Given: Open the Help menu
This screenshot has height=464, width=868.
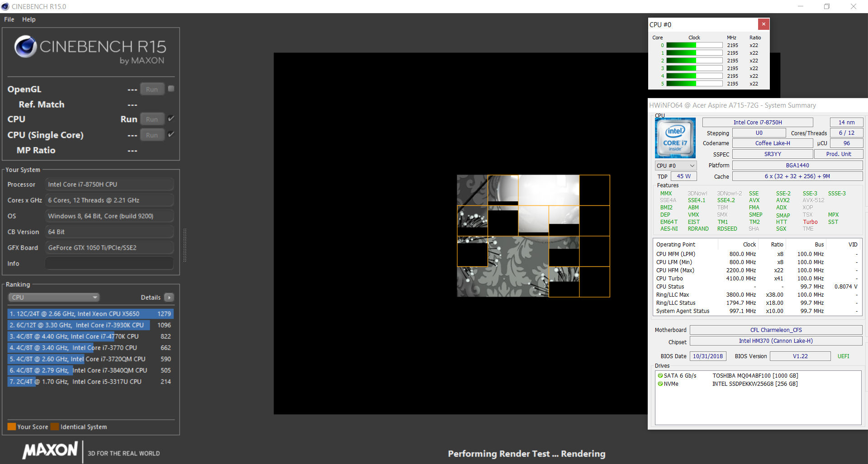Looking at the screenshot, I should click(x=29, y=19).
